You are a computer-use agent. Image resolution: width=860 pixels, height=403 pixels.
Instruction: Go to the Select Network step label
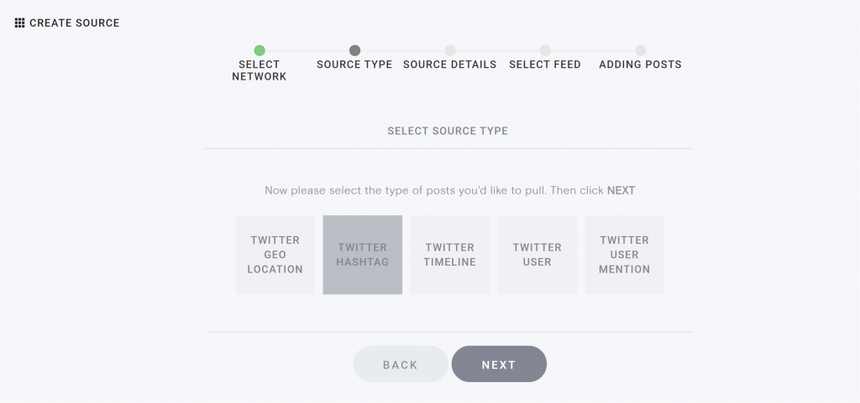point(259,71)
